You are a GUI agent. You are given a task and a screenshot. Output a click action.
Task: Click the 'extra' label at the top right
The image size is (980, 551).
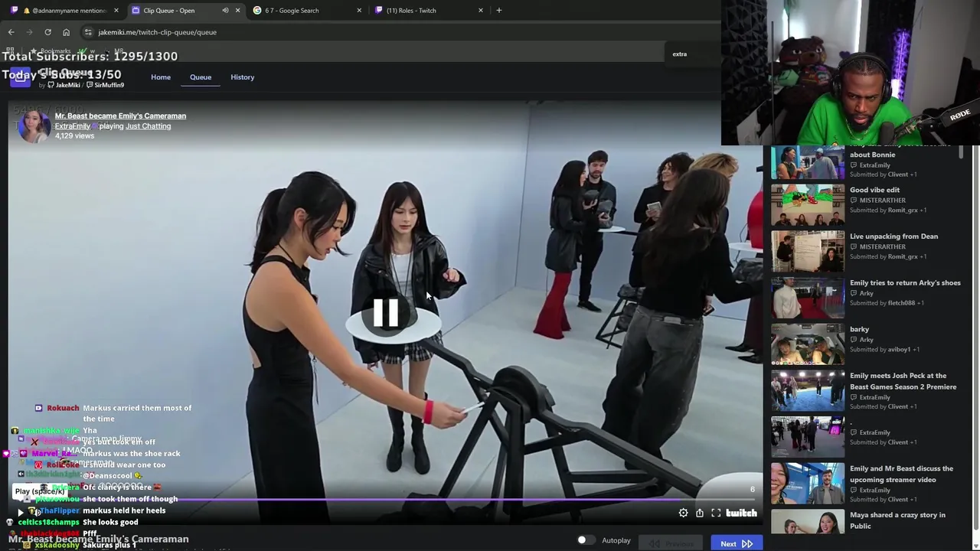[x=680, y=54]
